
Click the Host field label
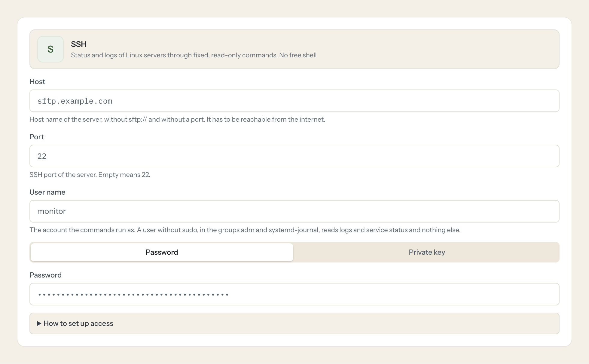tap(37, 82)
